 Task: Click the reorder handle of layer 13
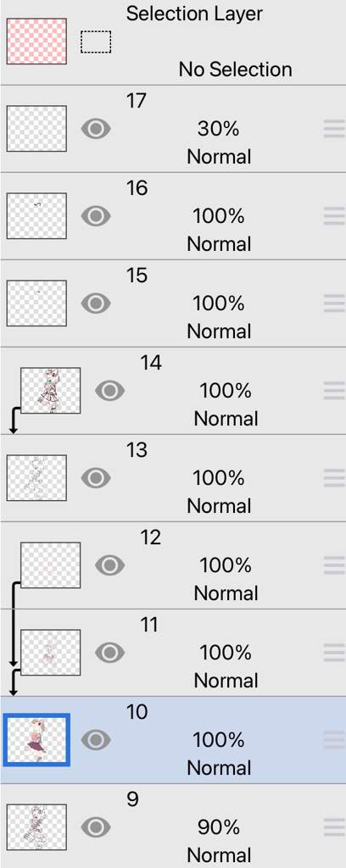coord(334,478)
